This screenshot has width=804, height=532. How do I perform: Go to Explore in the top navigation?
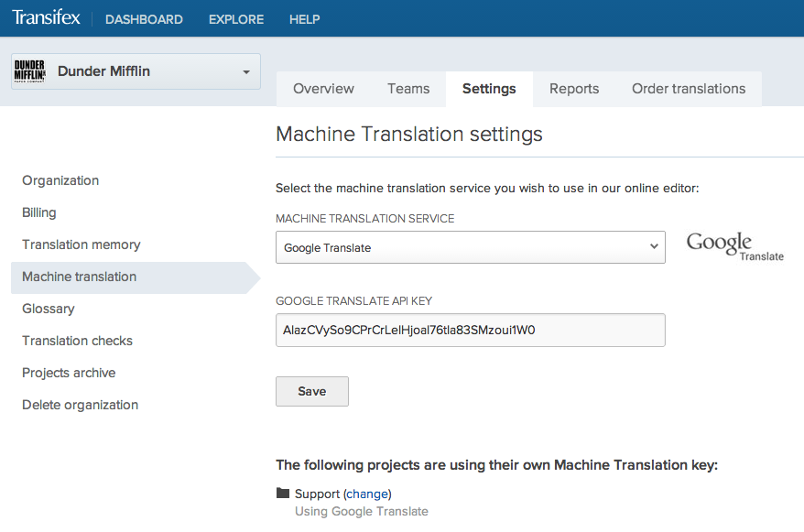tap(236, 19)
